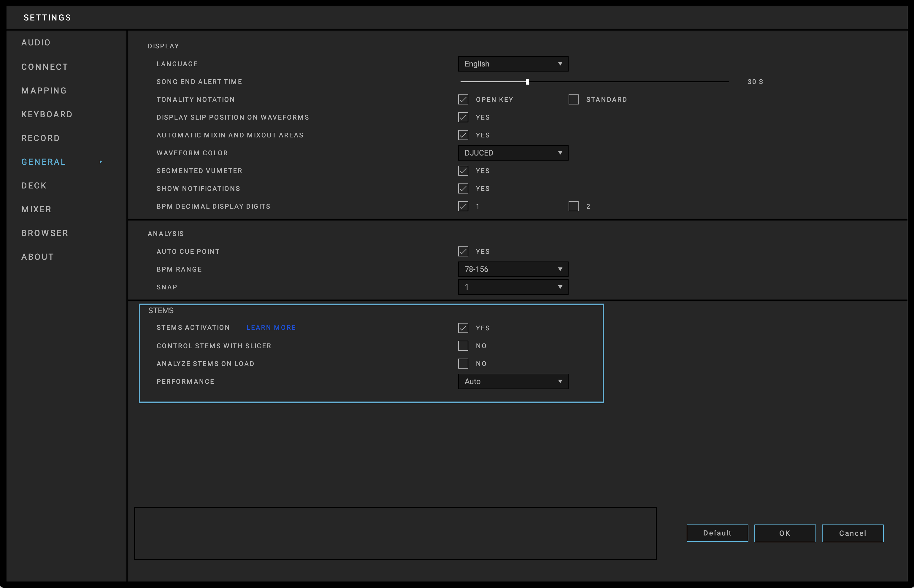Viewport: 914px width, 588px height.
Task: Confirm settings with OK button
Action: [x=785, y=533]
